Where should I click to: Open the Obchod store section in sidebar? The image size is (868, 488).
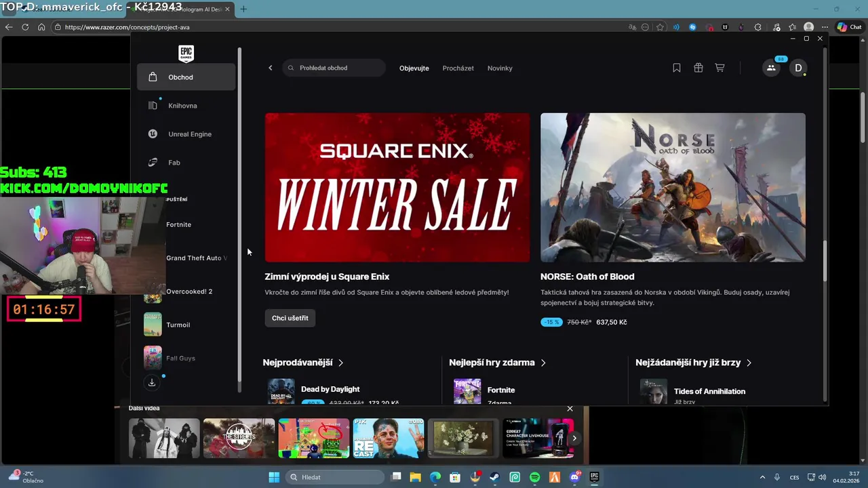coord(186,77)
